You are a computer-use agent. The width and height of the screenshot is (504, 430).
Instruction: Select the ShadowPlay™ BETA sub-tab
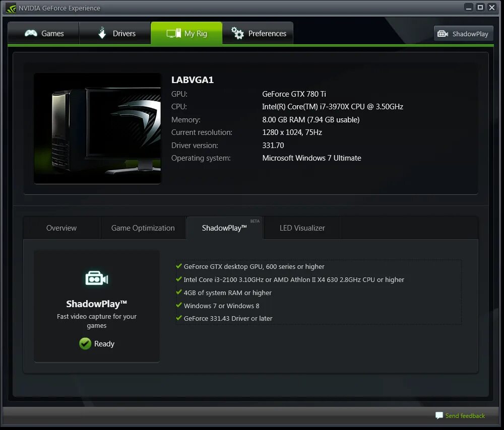(x=225, y=228)
